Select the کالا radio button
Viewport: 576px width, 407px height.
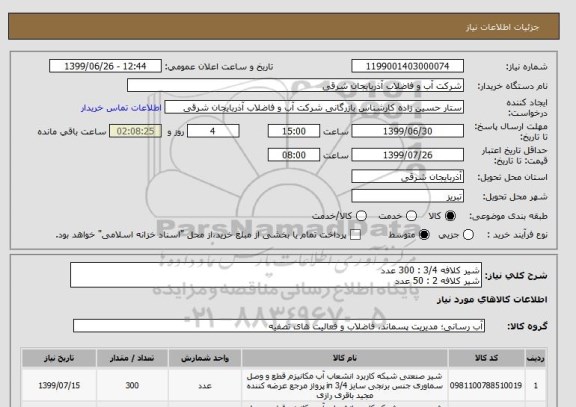[450, 216]
